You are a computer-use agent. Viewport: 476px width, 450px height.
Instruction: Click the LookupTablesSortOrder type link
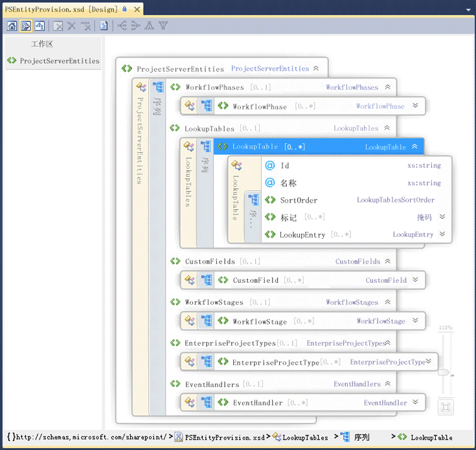[396, 200]
